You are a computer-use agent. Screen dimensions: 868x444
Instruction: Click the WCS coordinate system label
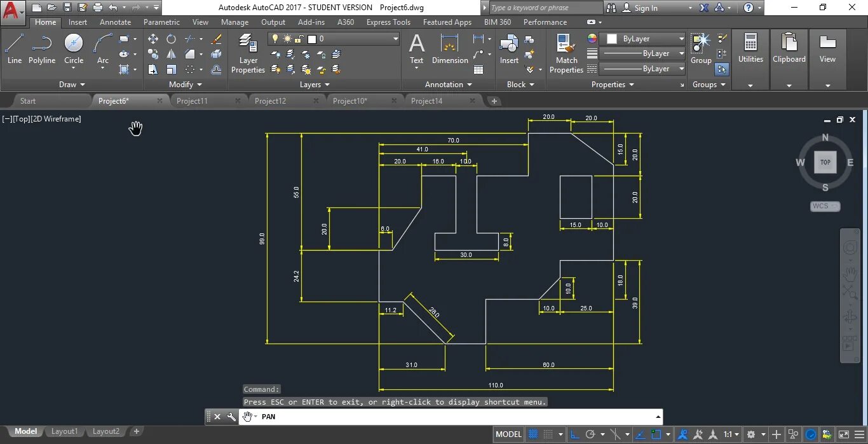click(825, 206)
